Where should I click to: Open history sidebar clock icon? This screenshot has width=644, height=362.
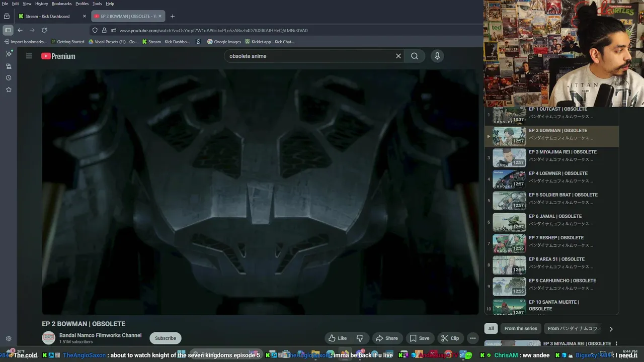point(9,78)
